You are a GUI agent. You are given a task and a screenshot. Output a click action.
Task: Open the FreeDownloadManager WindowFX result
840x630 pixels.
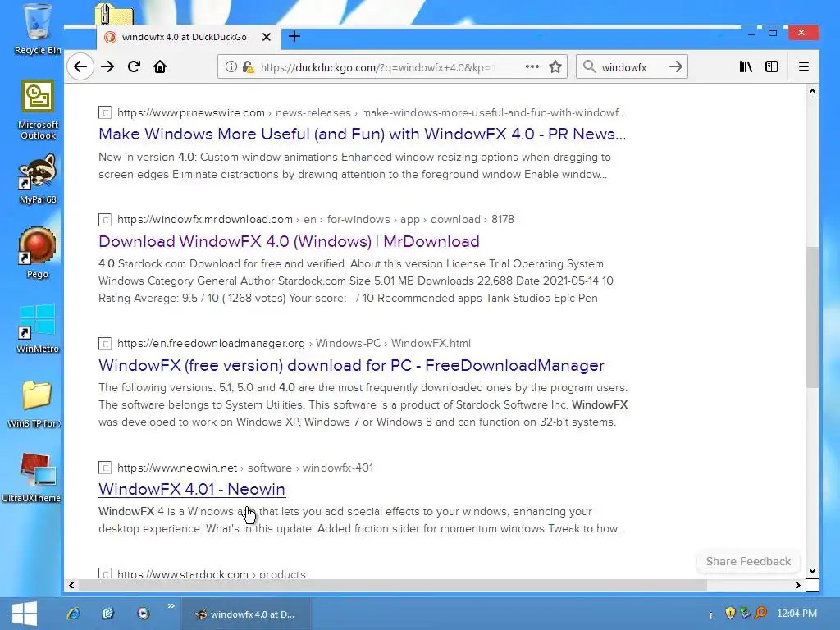coord(351,365)
